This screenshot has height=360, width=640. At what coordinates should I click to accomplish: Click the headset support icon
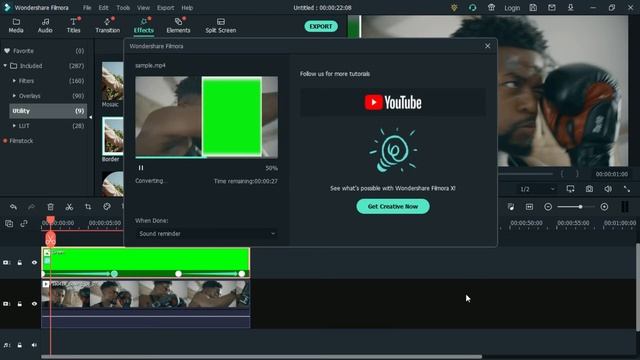pyautogui.click(x=472, y=7)
